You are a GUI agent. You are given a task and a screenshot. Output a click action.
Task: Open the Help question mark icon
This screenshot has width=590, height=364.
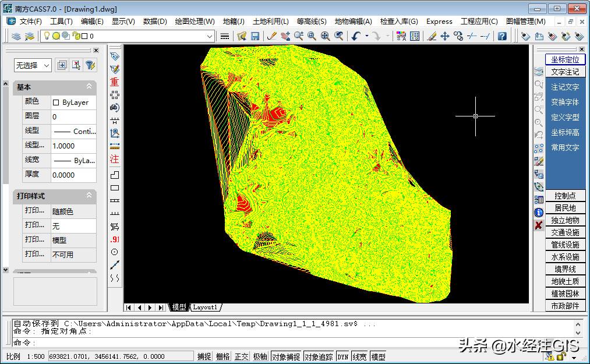click(502, 36)
